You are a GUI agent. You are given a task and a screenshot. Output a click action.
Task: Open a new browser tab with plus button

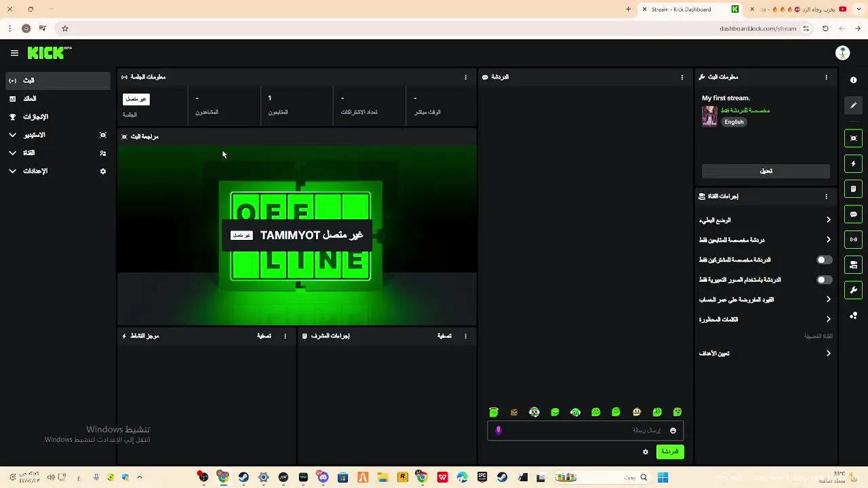point(628,9)
